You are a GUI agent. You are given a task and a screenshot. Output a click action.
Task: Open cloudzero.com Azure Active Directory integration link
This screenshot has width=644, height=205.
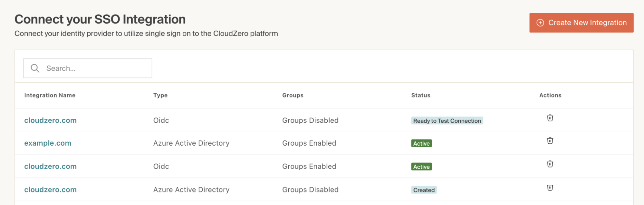[x=50, y=190]
